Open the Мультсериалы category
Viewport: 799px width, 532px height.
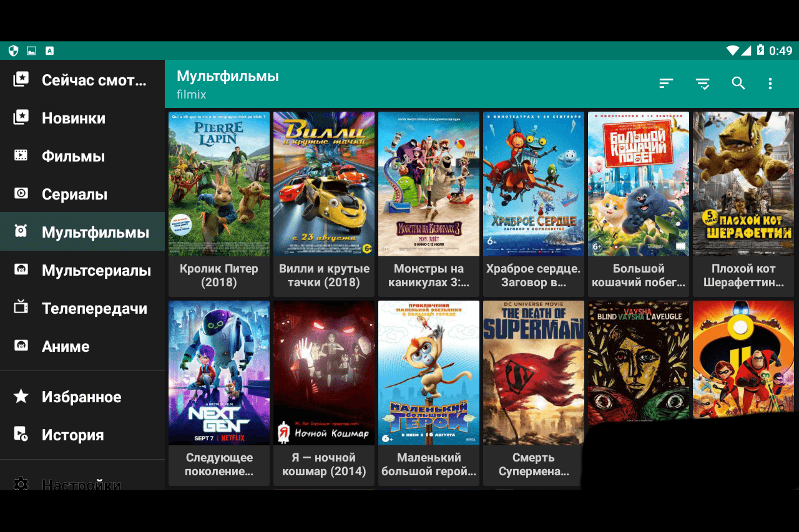pyautogui.click(x=82, y=269)
